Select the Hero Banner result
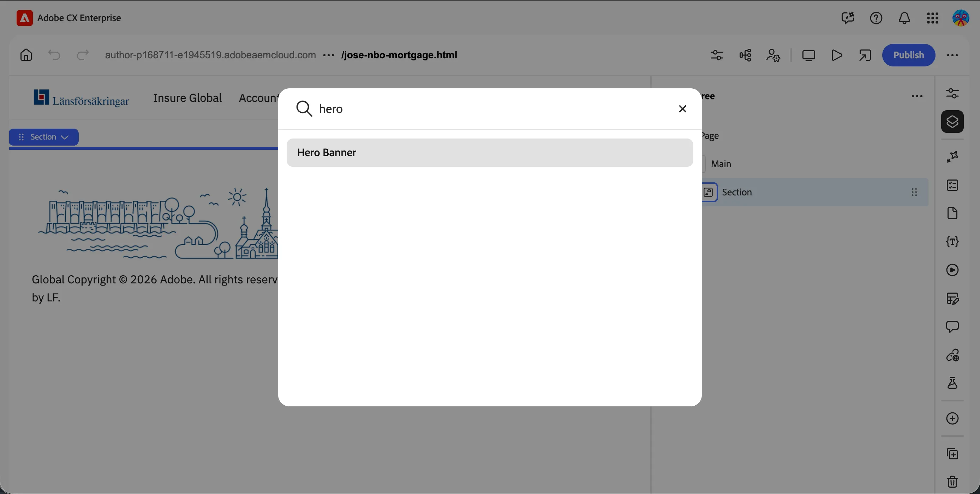 coord(490,152)
